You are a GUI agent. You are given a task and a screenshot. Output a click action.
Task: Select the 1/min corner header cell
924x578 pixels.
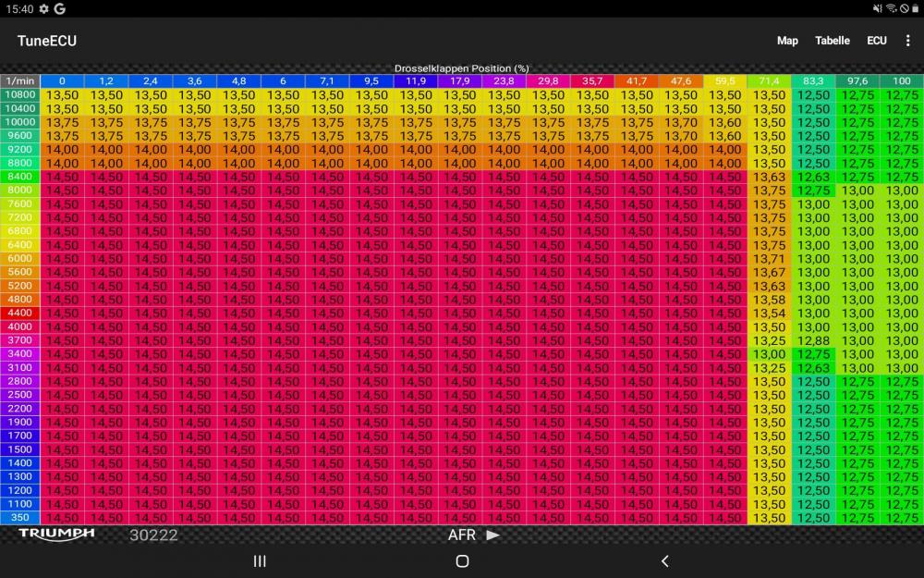tap(19, 81)
